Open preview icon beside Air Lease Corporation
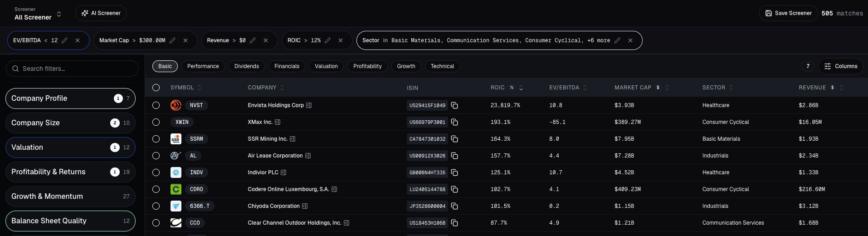The height and width of the screenshot is (236, 868). pyautogui.click(x=308, y=156)
